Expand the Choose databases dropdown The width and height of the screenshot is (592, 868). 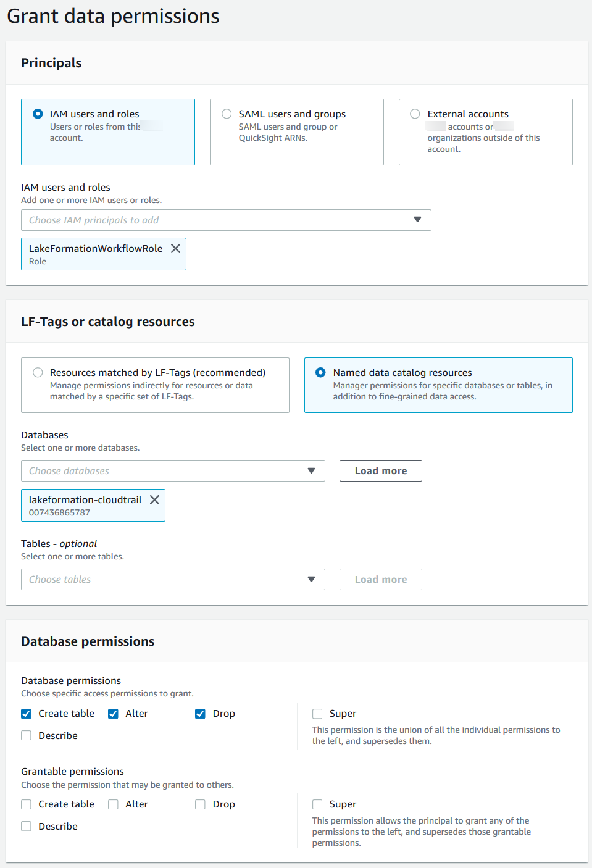pyautogui.click(x=173, y=471)
